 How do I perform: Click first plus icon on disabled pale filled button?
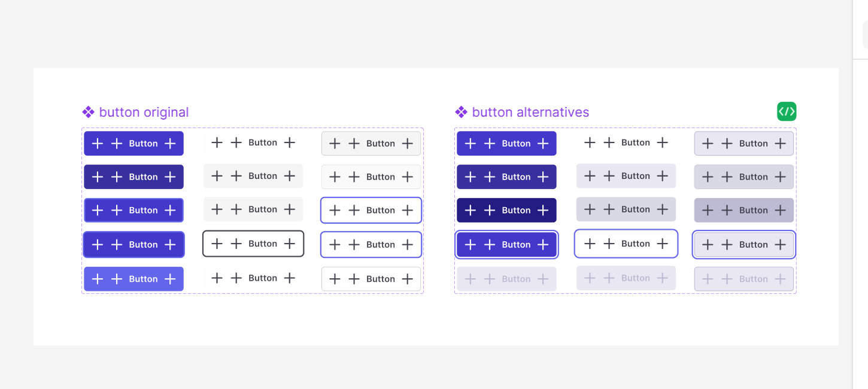click(x=471, y=279)
